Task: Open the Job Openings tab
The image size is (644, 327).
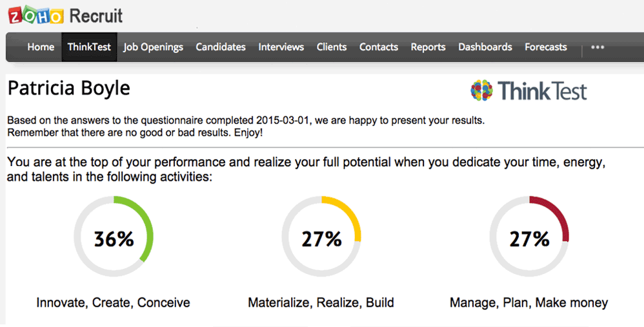Action: pyautogui.click(x=154, y=47)
